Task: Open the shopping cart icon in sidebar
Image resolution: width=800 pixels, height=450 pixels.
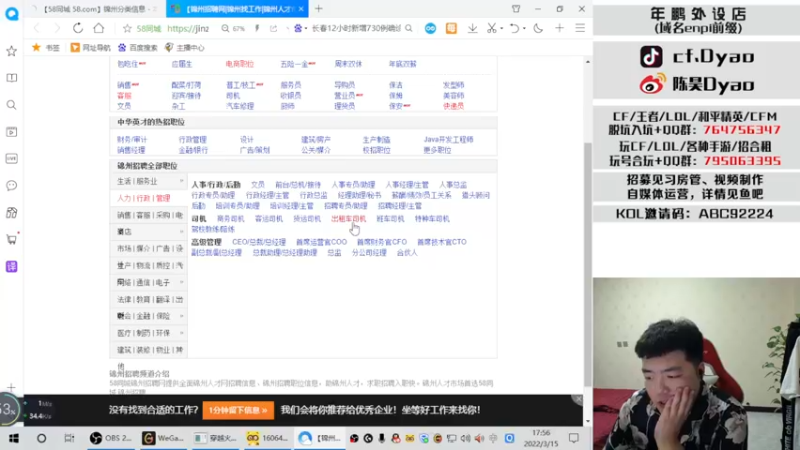Action: 11,239
